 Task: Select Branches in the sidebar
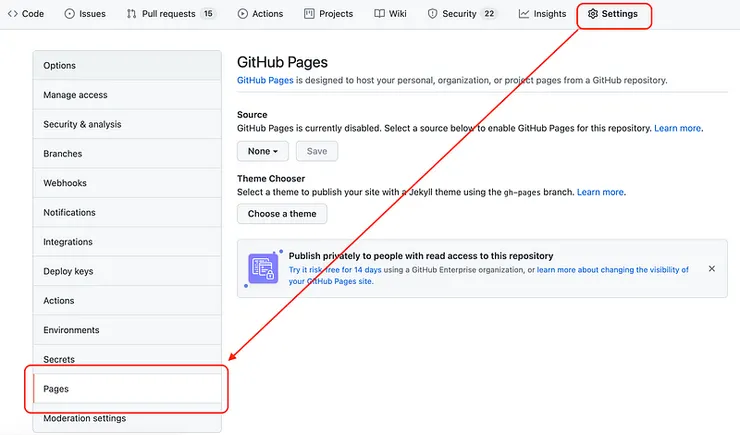(127, 154)
